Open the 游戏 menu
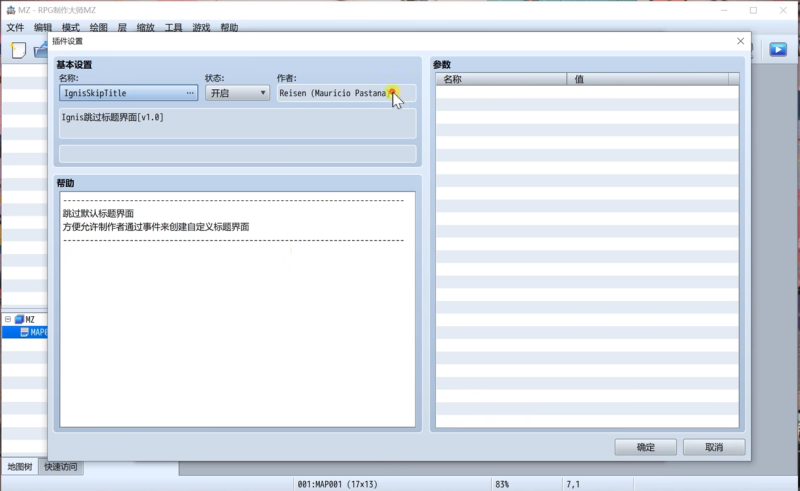The width and height of the screenshot is (800, 491). [x=201, y=28]
